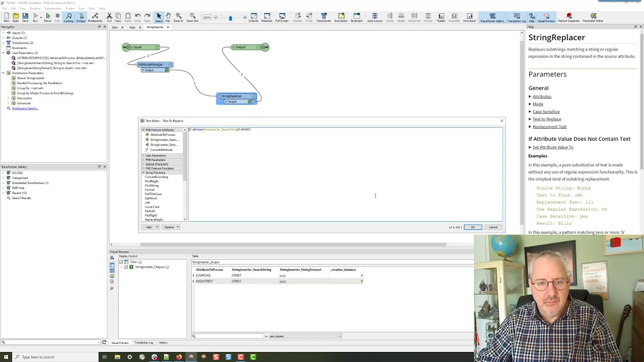The image size is (644, 362).
Task: Open the Tools menu
Action: 91,9
